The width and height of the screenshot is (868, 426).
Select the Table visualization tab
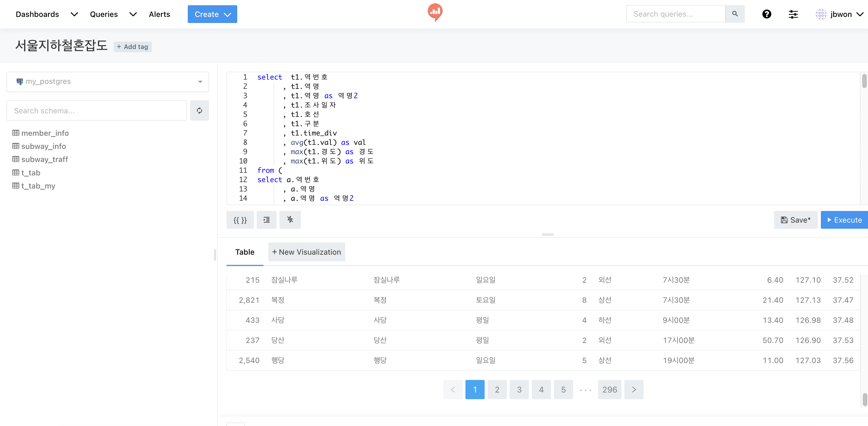click(245, 252)
